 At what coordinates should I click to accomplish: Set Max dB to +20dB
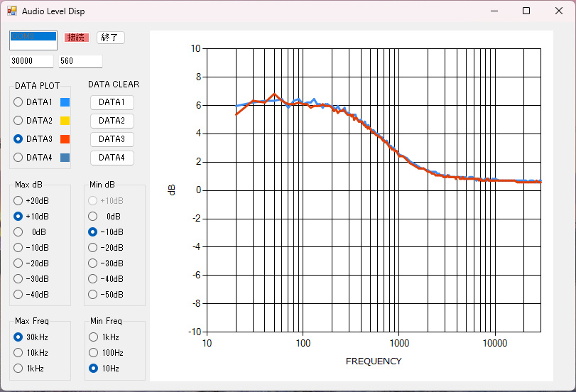pos(18,201)
